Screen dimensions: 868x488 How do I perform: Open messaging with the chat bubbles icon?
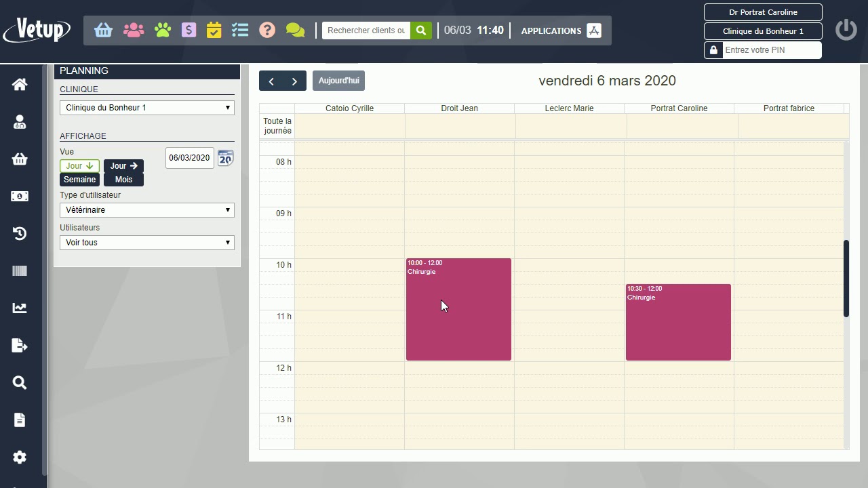[294, 30]
